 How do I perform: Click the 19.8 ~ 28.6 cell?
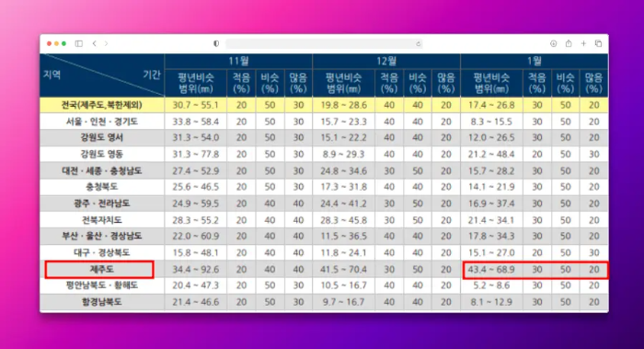pos(344,105)
